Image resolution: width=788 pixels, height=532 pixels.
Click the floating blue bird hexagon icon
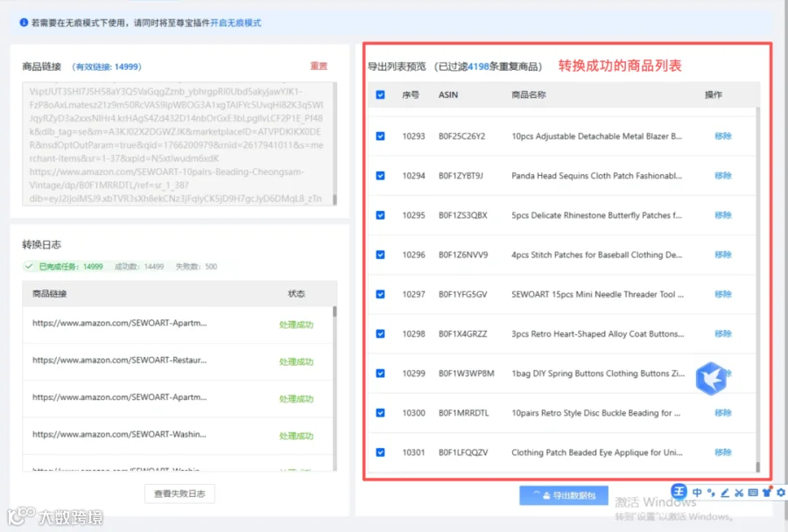[711, 378]
